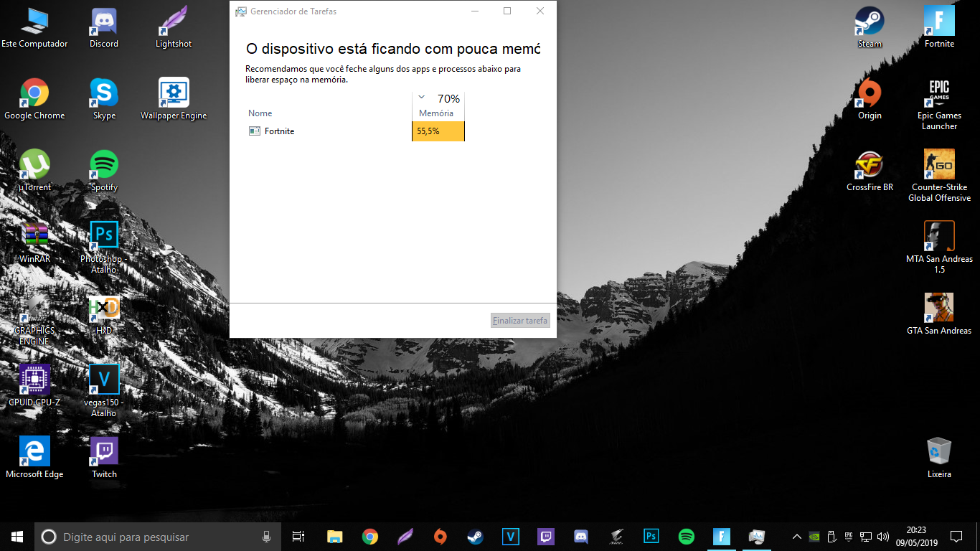The image size is (980, 551).
Task: Open network settings from the tray
Action: point(866,537)
